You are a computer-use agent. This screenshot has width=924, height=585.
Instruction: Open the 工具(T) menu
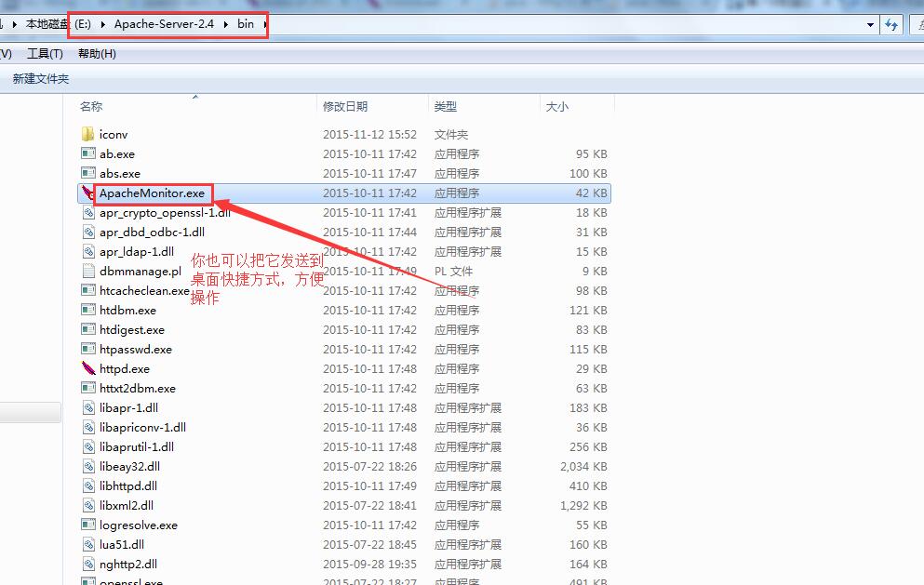pos(46,54)
